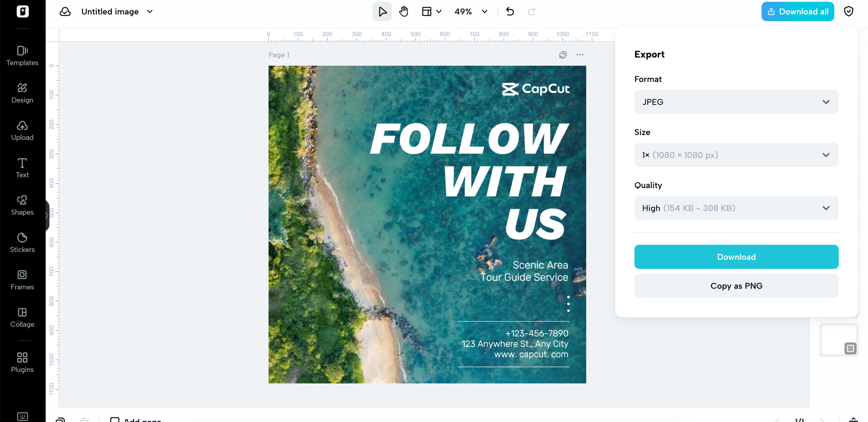Screen dimensions: 868x422
Task: Click the undo arrow
Action: point(510,12)
